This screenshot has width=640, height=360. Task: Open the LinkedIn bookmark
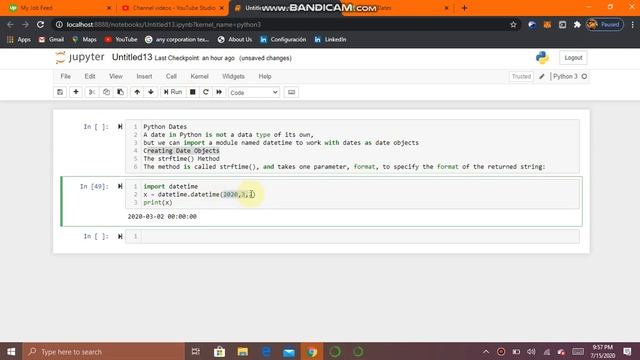[x=331, y=40]
